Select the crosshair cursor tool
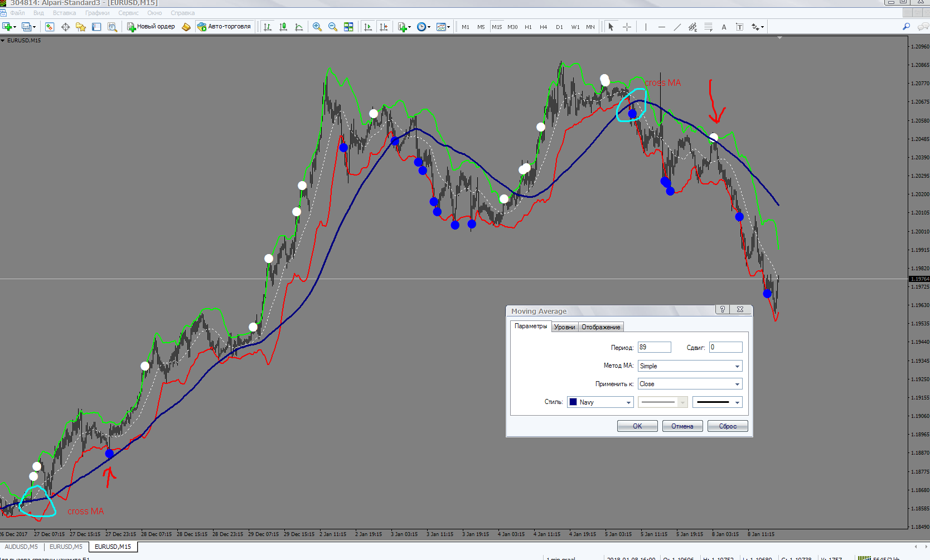Image resolution: width=930 pixels, height=560 pixels. tap(627, 27)
